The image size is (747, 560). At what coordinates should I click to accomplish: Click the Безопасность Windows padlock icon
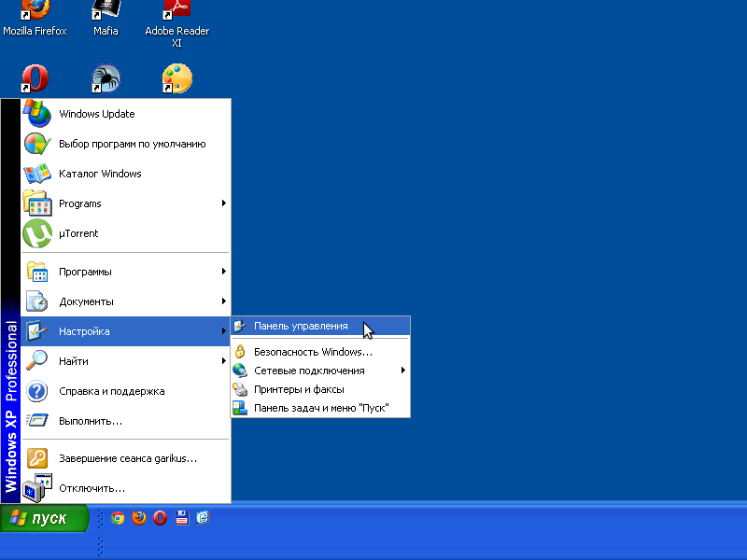[x=240, y=352]
